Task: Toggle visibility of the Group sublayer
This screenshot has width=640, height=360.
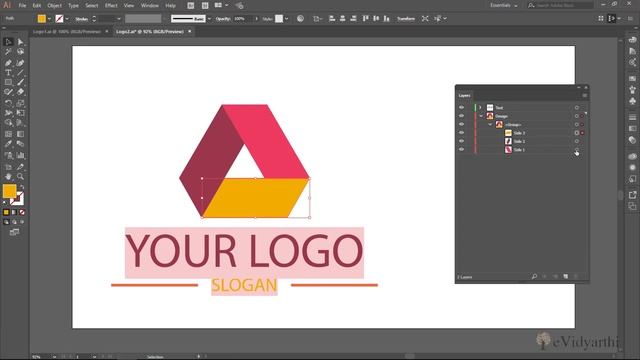Action: click(461, 124)
